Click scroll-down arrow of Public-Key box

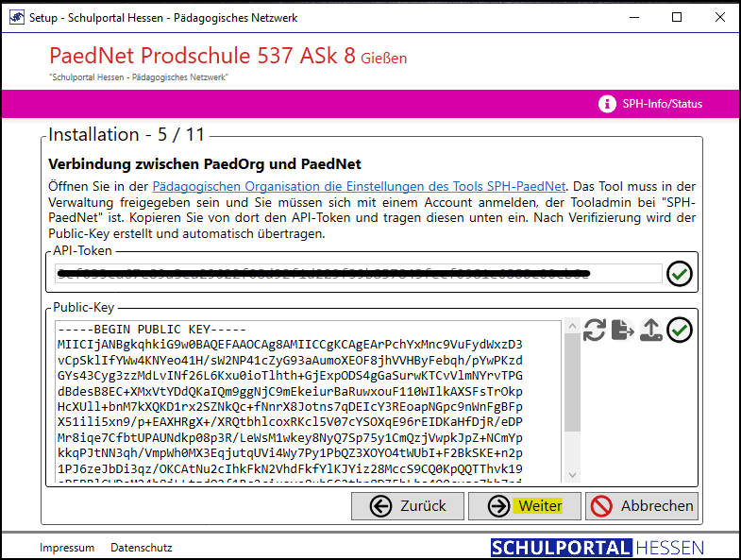coord(572,475)
